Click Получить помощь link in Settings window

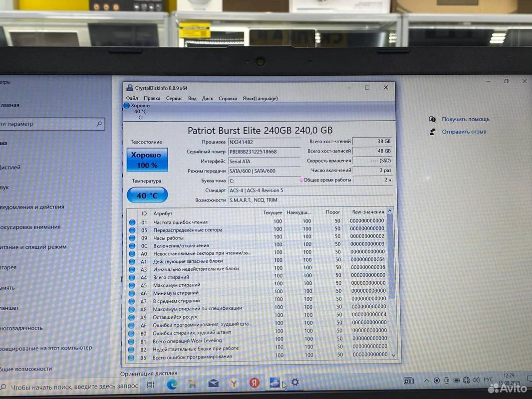click(x=466, y=119)
